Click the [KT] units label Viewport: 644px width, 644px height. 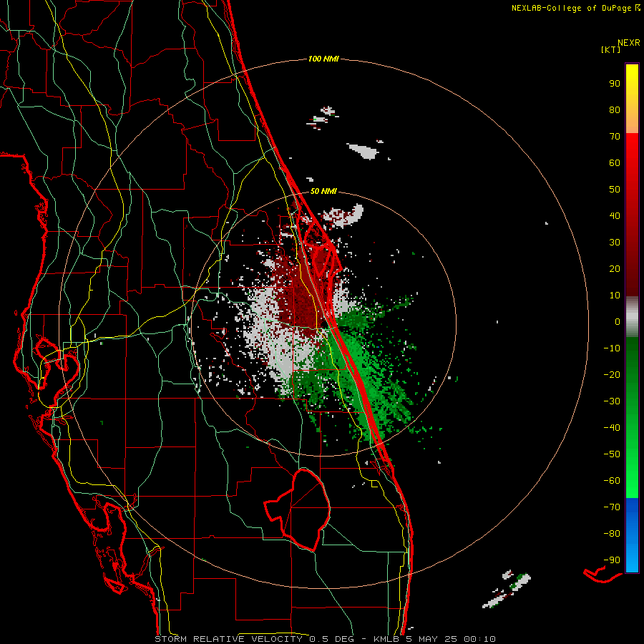(610, 49)
